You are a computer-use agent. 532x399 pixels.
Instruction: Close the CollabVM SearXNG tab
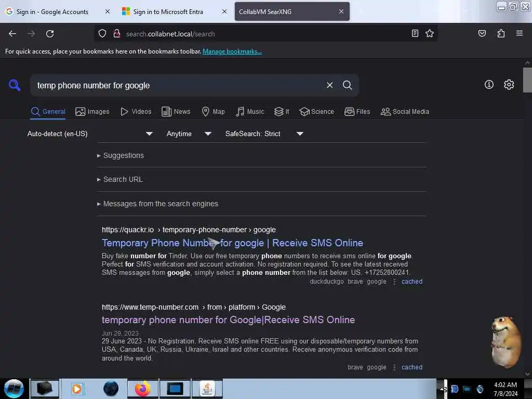pos(341,11)
